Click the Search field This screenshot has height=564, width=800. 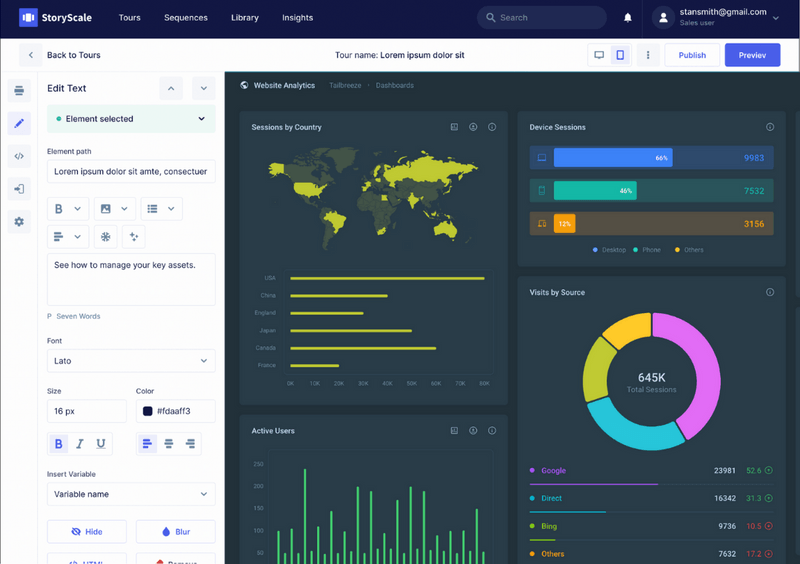(x=542, y=18)
